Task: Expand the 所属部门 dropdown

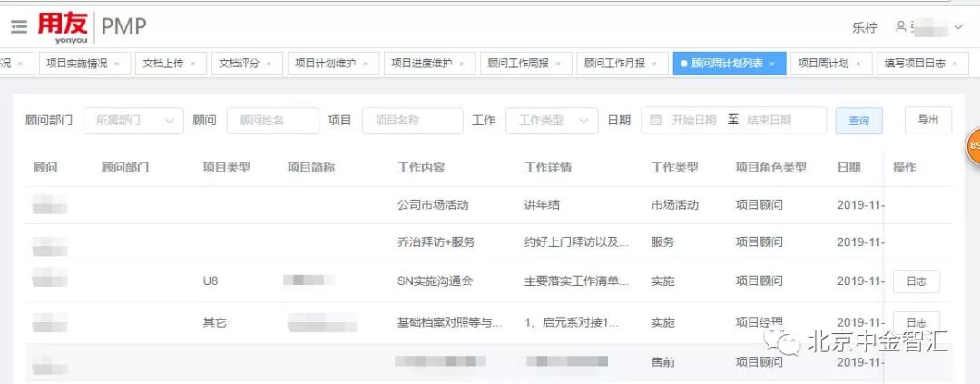Action: (133, 121)
